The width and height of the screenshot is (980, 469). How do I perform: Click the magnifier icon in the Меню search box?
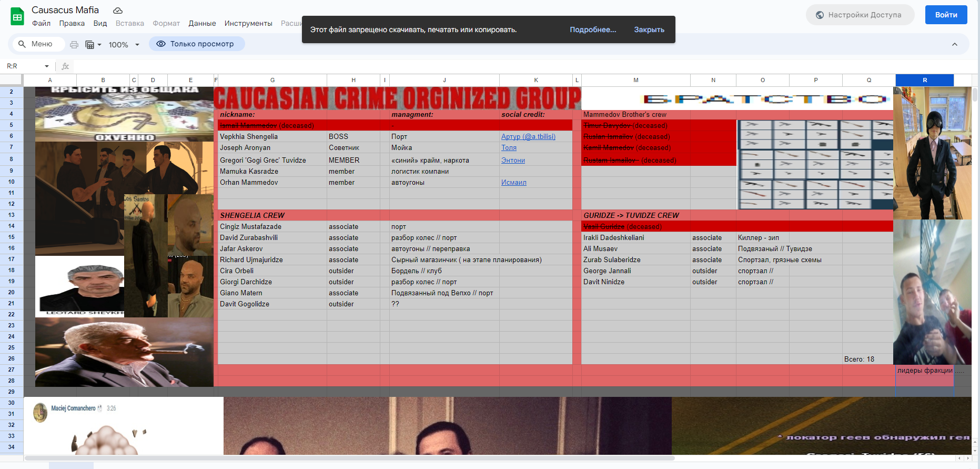(22, 44)
